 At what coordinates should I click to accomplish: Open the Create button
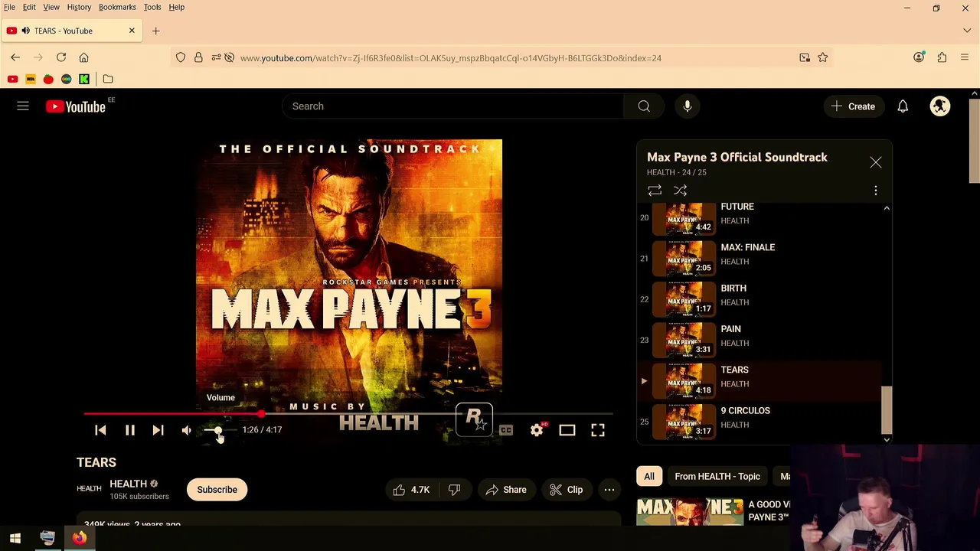click(853, 106)
